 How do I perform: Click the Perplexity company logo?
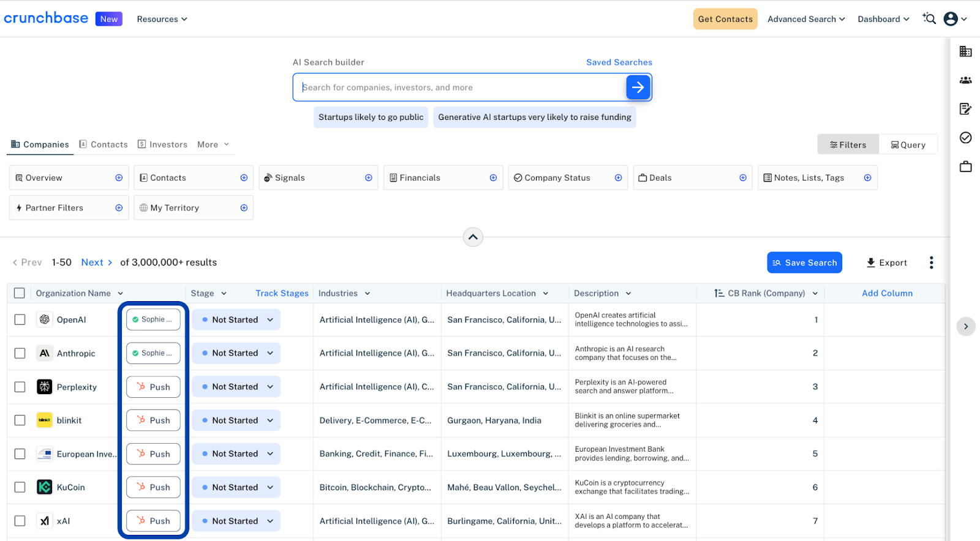[45, 387]
